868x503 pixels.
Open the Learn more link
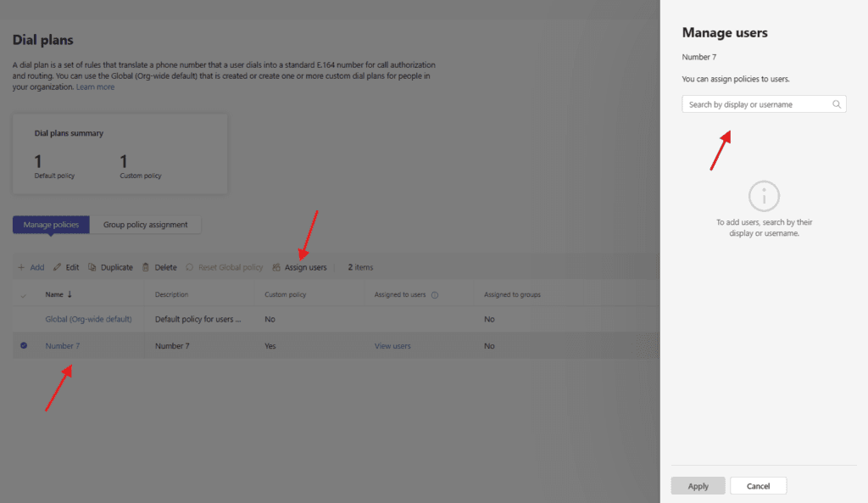point(95,87)
